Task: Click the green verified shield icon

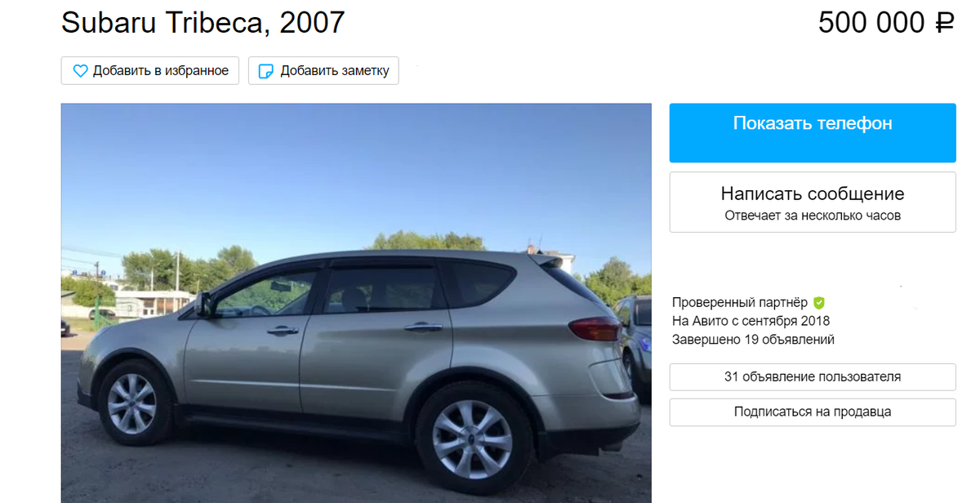Action: point(819,302)
